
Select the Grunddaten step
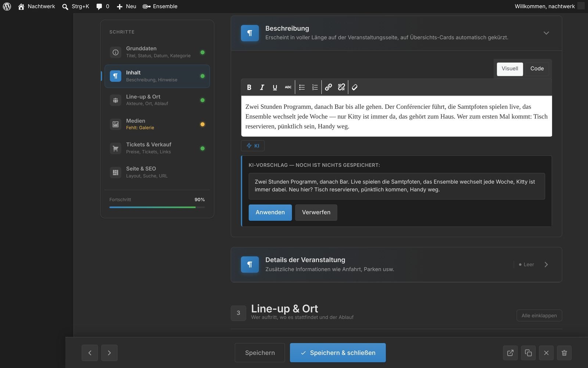point(157,52)
